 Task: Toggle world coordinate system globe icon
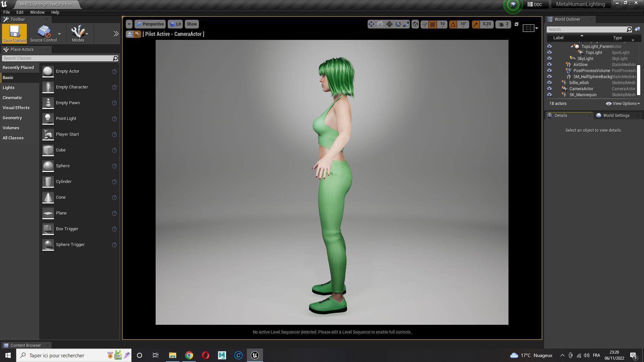(415, 24)
